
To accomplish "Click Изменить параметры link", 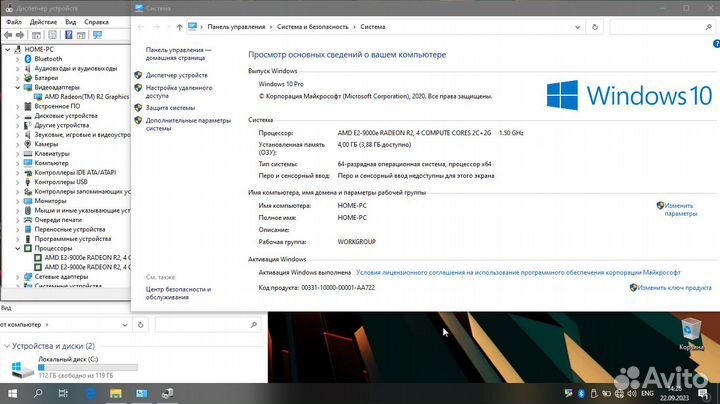I will [680, 209].
